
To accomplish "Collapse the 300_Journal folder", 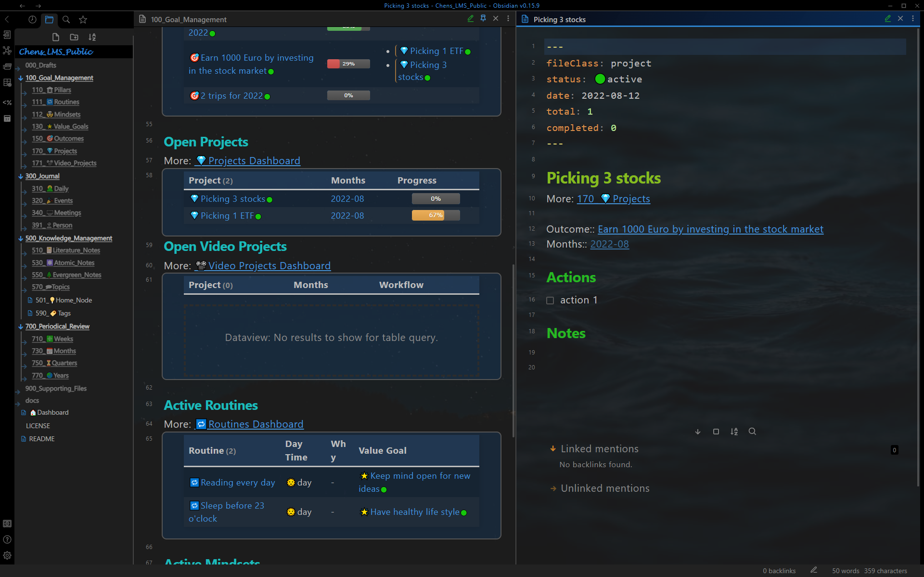I will (42, 176).
